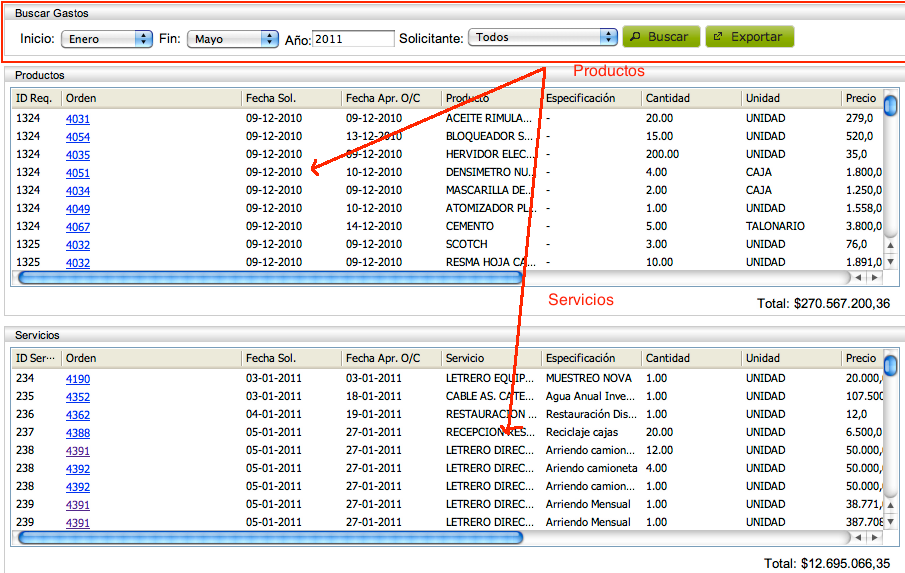Click Productos scroll right arrow
This screenshot has height=573, width=905.
(874, 278)
